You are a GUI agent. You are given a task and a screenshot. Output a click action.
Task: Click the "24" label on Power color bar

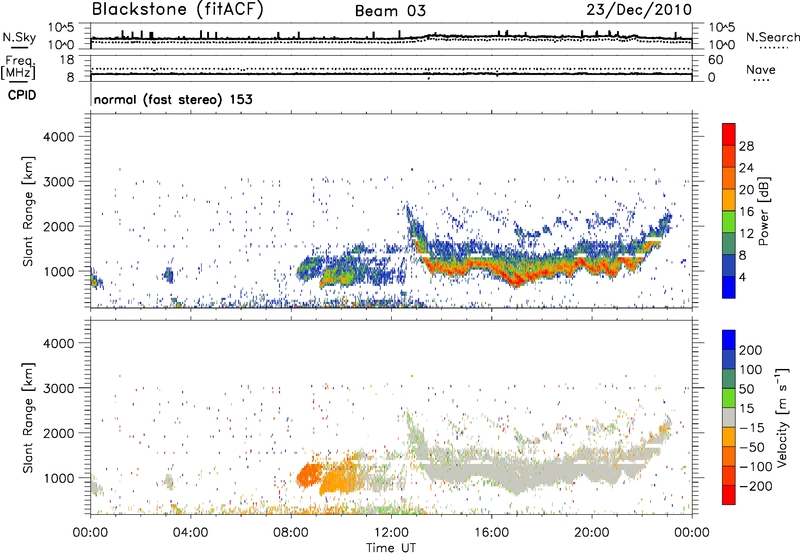tap(746, 168)
